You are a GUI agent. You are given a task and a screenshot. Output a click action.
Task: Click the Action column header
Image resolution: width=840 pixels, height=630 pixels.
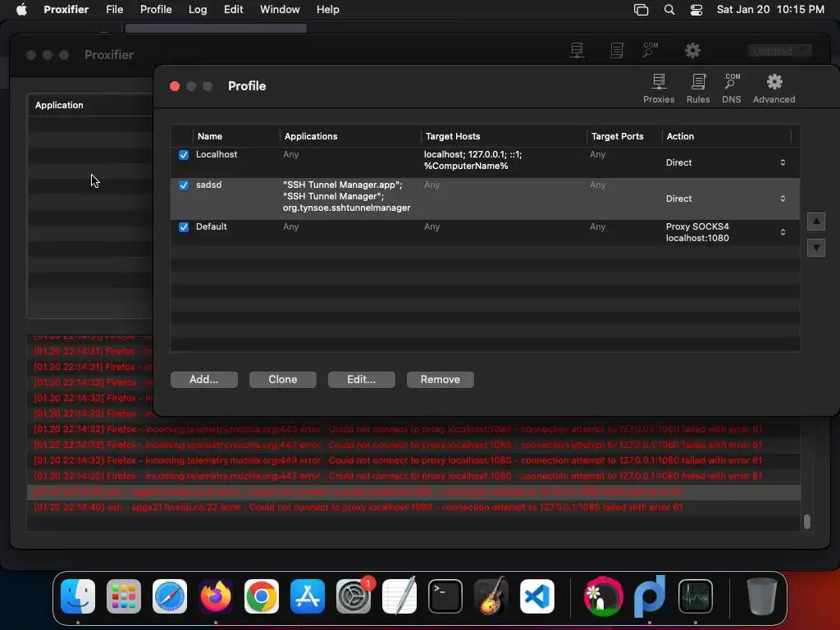click(727, 137)
